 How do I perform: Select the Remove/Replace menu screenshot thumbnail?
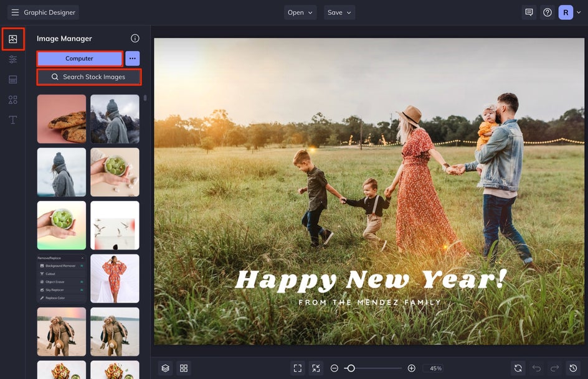point(62,278)
